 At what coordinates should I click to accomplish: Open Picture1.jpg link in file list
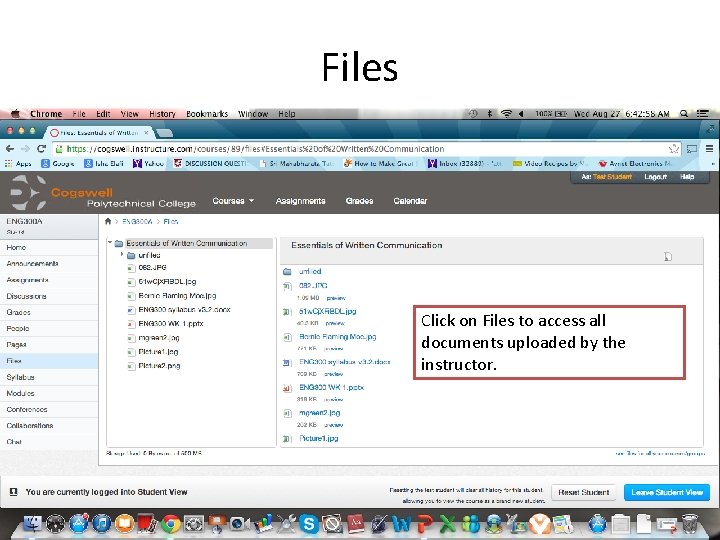click(318, 439)
